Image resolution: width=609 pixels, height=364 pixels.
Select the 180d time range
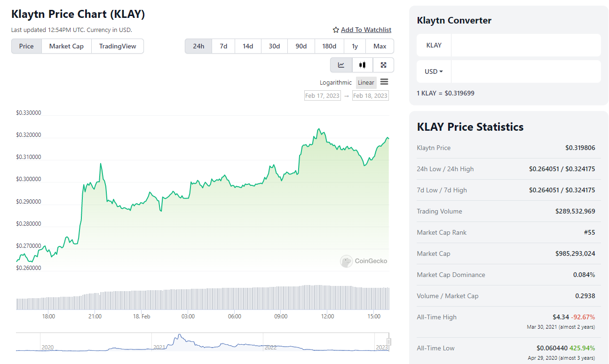329,46
